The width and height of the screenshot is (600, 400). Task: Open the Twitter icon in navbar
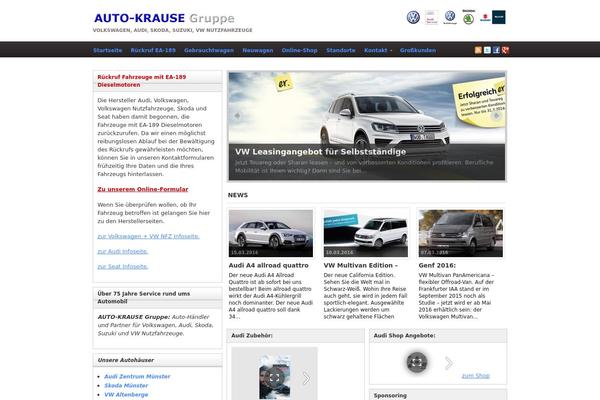[x=487, y=50]
